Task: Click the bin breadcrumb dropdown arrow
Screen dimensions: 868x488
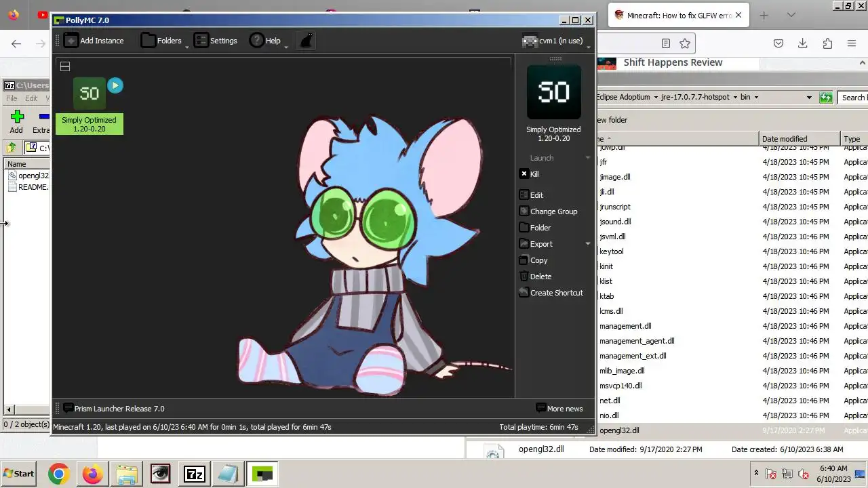Action: click(756, 98)
